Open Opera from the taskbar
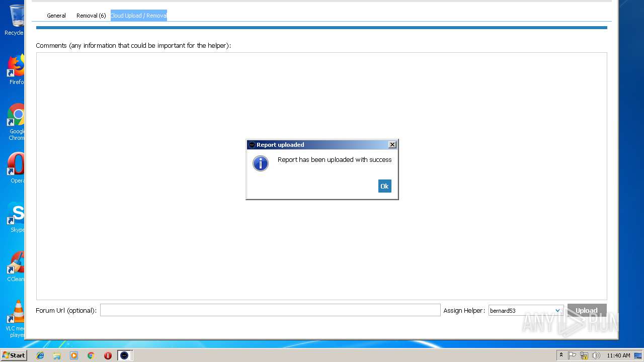This screenshot has width=644, height=362. pyautogui.click(x=108, y=355)
